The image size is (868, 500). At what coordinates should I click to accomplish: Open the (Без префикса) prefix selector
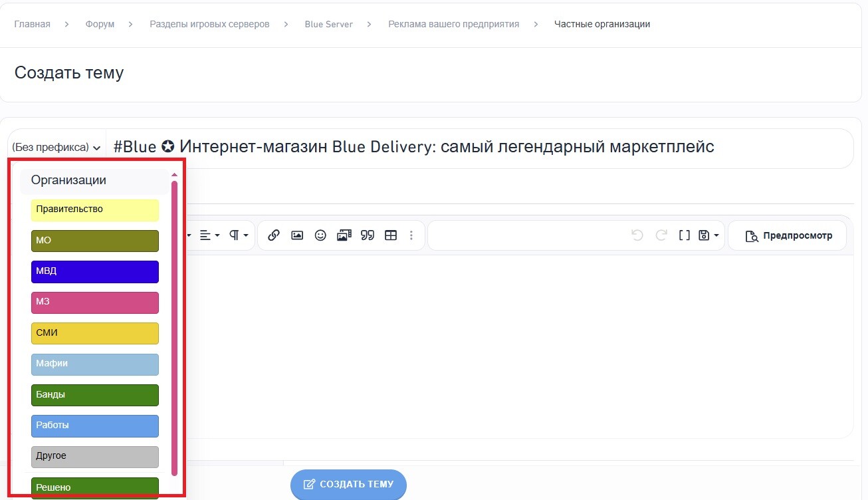coord(56,148)
